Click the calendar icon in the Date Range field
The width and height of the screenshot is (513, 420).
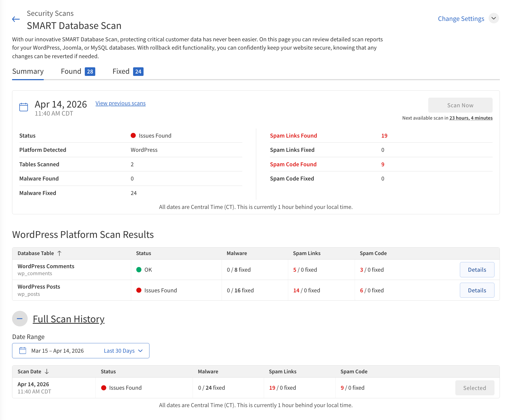point(23,350)
